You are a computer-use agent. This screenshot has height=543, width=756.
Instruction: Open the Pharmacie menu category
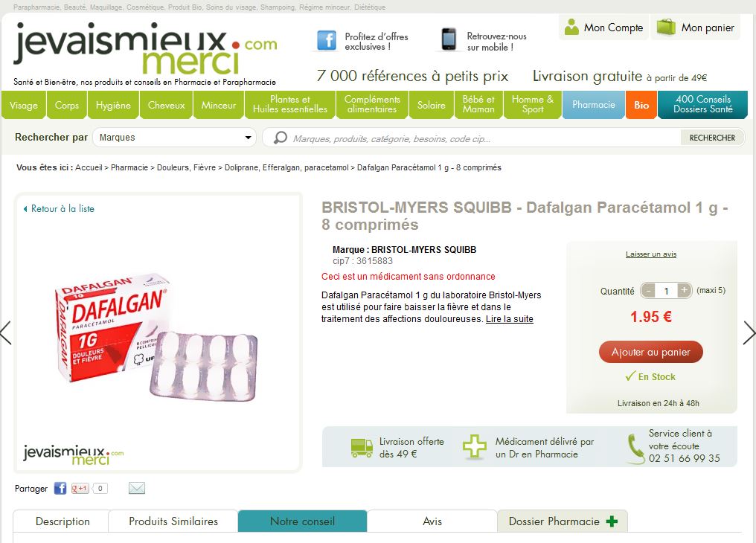point(594,105)
